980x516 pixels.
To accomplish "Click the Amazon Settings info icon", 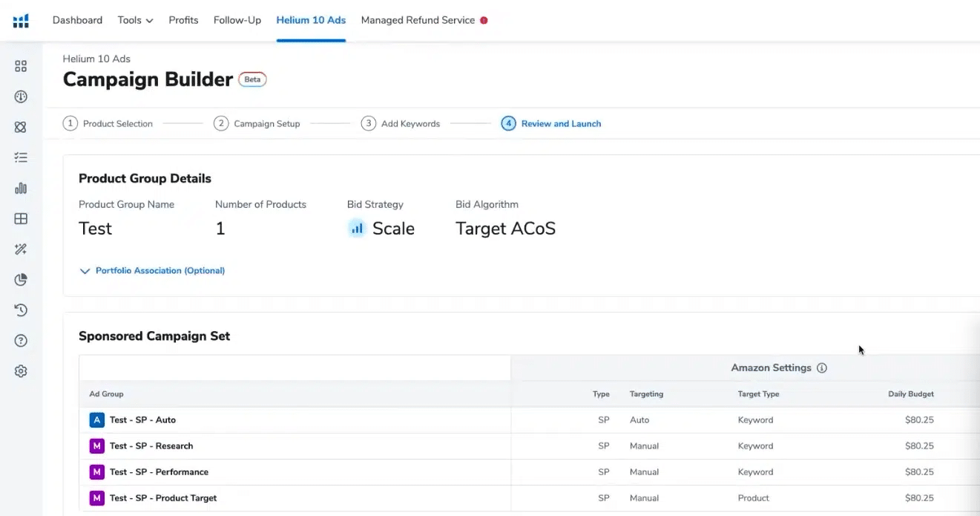I will pos(822,368).
